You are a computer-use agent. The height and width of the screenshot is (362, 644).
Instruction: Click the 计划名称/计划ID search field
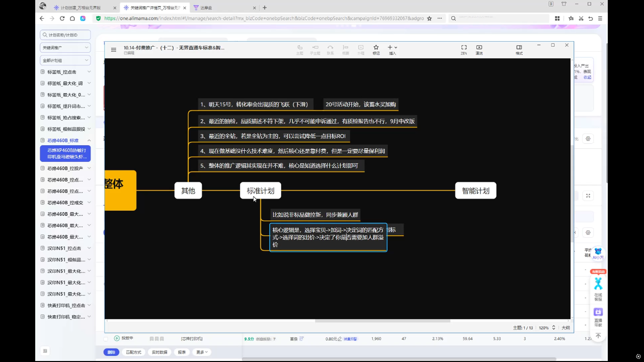coord(65,35)
